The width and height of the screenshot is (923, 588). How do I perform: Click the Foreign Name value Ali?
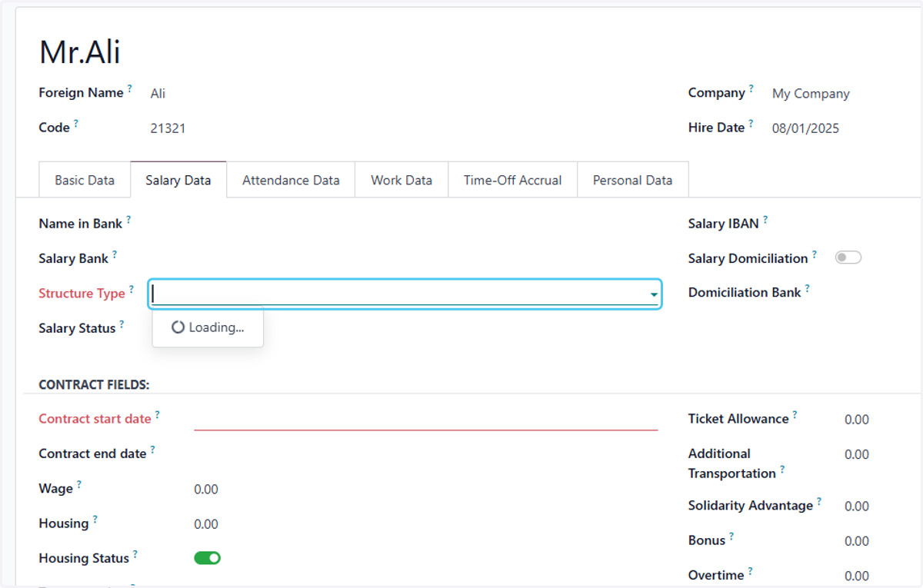pos(158,94)
